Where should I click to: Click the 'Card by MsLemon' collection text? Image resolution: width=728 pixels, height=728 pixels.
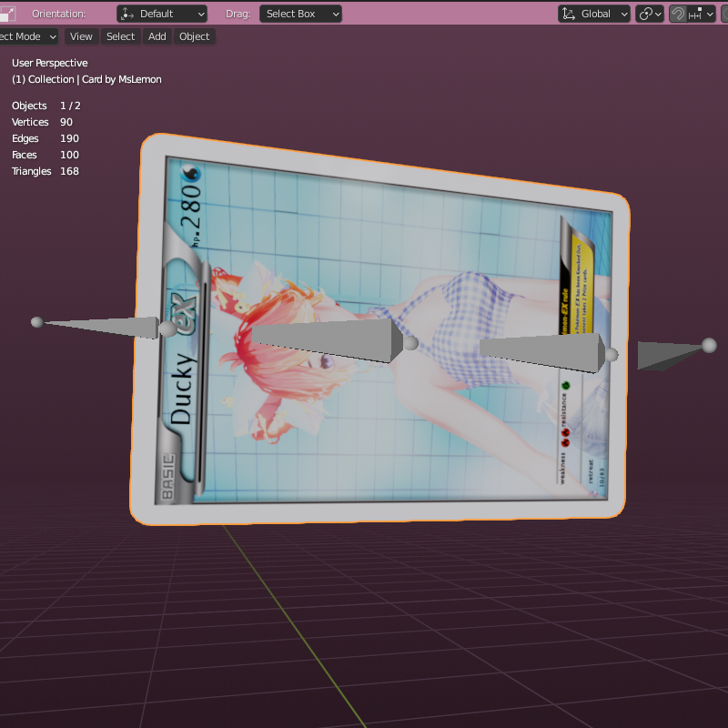[122, 79]
